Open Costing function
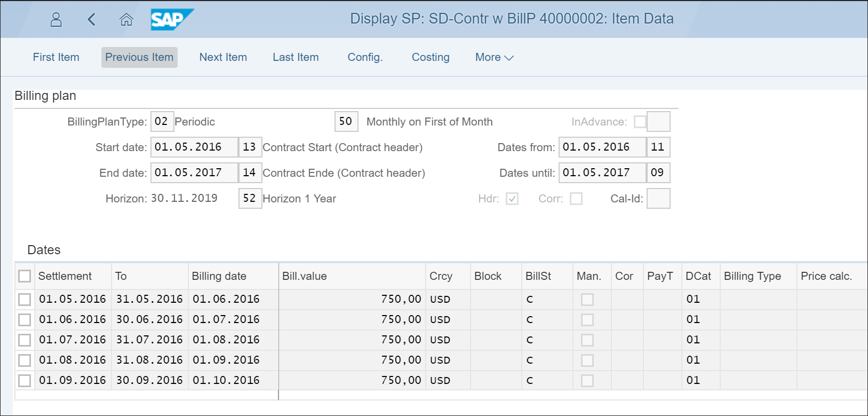Image resolution: width=868 pixels, height=416 pixels. tap(431, 57)
